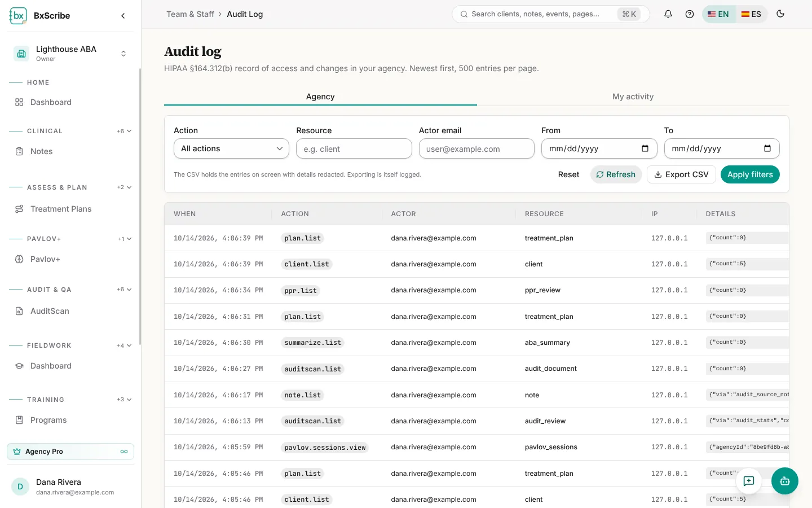Open the notifications bell
Viewport: 812px width, 508px height.
tap(668, 14)
